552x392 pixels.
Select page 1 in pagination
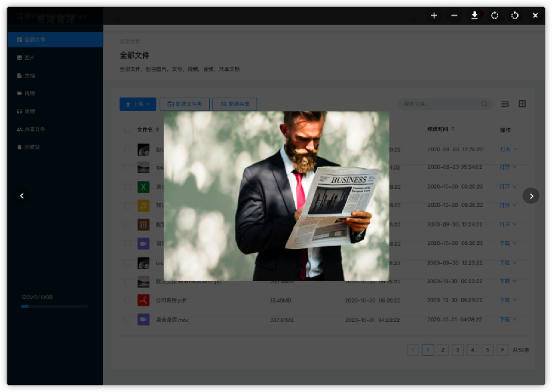[x=428, y=350]
